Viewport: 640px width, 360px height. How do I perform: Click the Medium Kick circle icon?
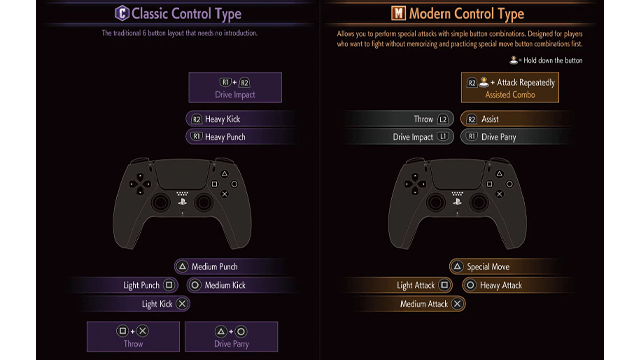[x=195, y=285]
